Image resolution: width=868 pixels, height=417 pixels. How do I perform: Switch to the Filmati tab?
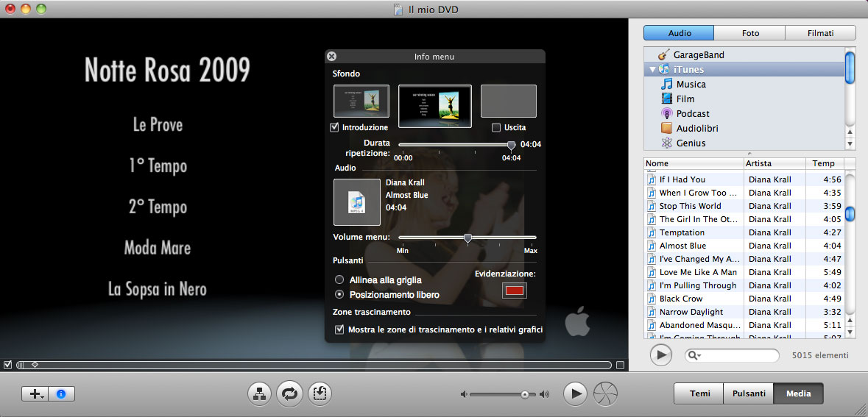point(820,33)
